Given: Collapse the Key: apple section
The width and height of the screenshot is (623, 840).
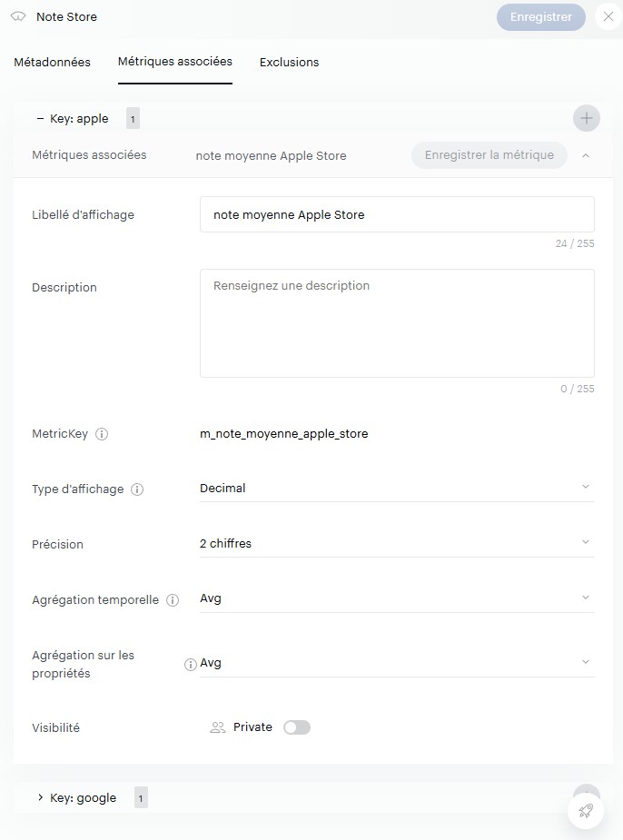Looking at the screenshot, I should point(41,119).
